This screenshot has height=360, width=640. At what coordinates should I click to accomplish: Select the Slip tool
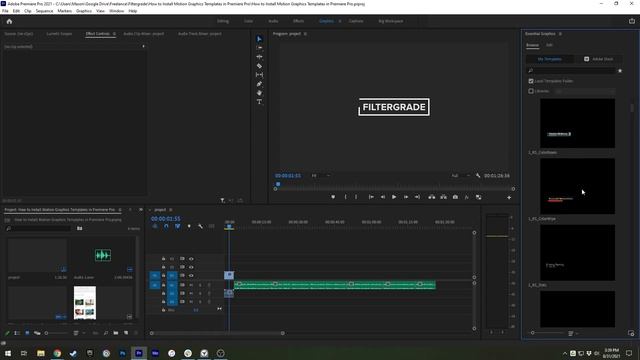point(259,75)
